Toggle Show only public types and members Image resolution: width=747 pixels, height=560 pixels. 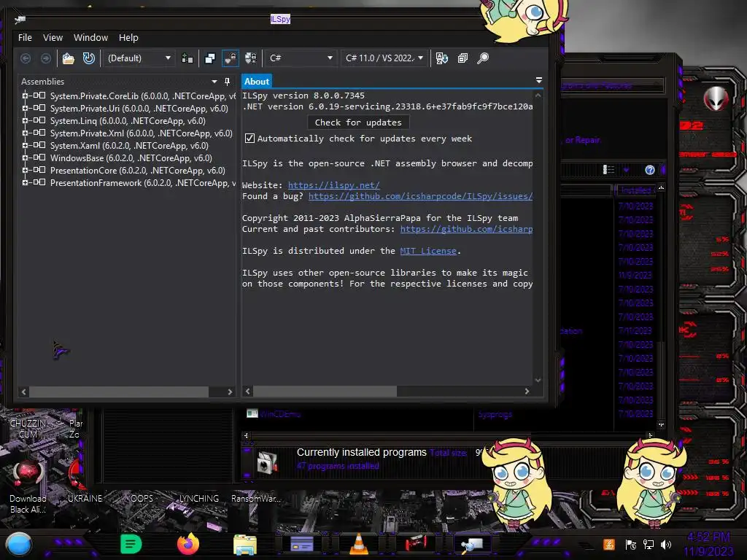pyautogui.click(x=210, y=58)
